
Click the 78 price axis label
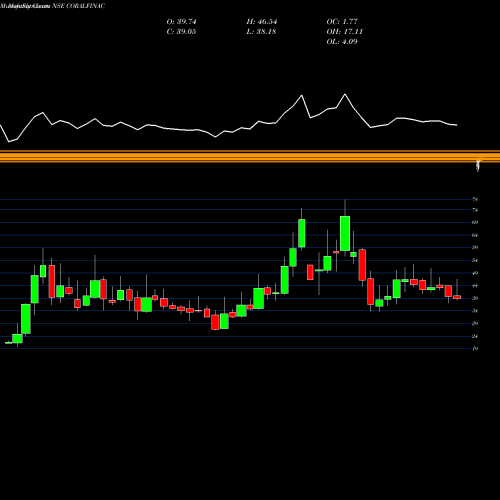pos(475,199)
